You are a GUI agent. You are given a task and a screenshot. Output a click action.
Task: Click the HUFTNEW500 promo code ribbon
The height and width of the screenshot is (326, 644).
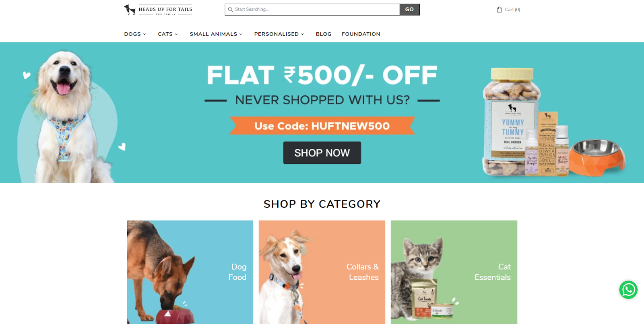[322, 126]
